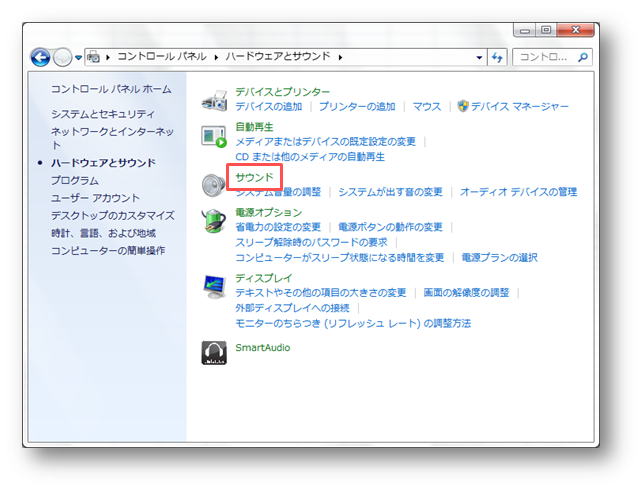
Task: Click the AutoPlay icon
Action: click(x=214, y=137)
